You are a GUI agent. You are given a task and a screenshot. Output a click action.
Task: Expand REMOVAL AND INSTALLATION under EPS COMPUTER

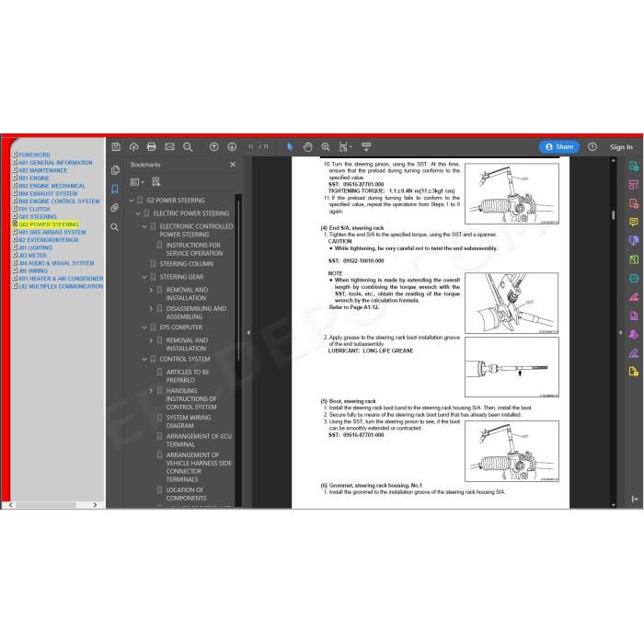pyautogui.click(x=151, y=340)
